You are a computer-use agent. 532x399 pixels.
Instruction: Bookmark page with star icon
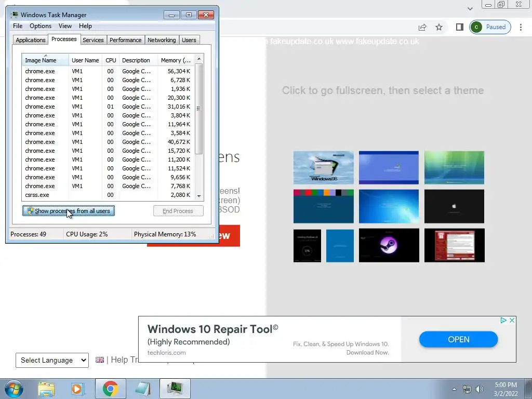[439, 27]
